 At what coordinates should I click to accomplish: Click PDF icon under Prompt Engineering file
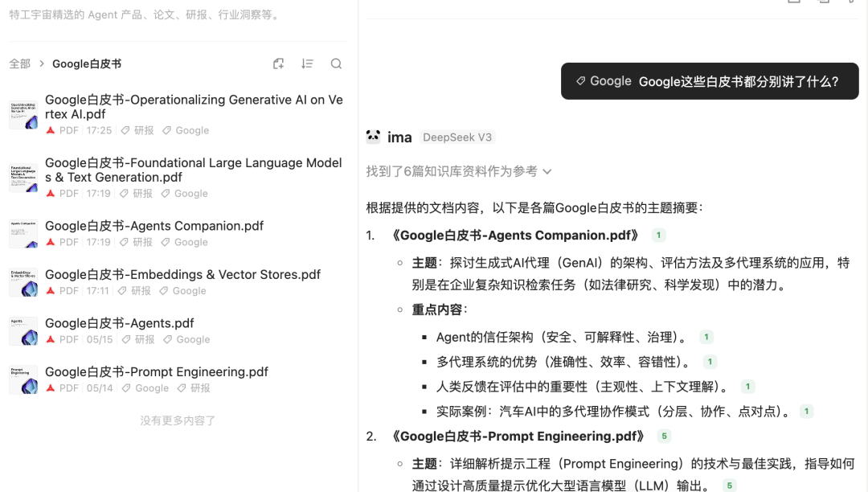[x=51, y=388]
